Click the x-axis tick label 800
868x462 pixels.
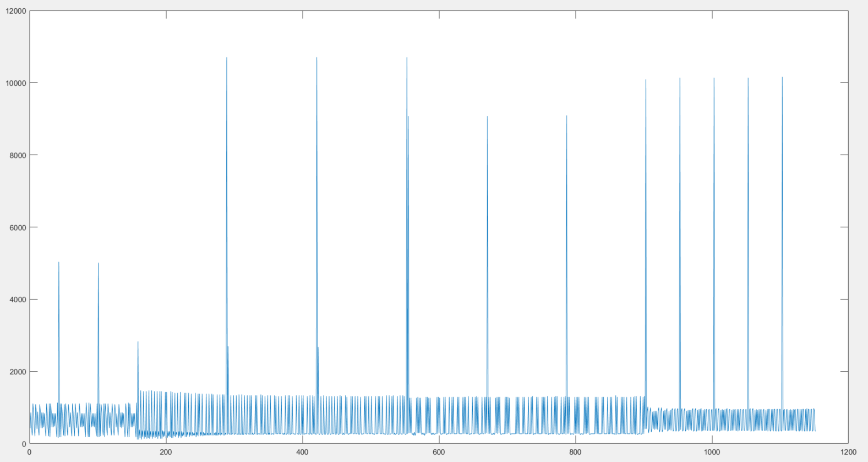575,452
